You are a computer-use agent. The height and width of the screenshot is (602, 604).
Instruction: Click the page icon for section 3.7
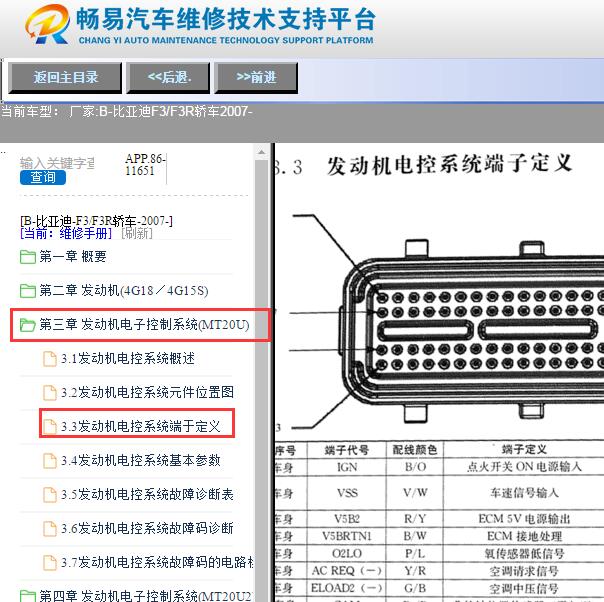pyautogui.click(x=50, y=562)
